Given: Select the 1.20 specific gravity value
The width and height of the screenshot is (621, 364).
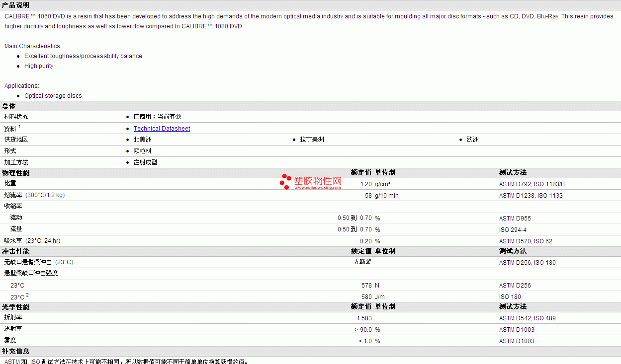Looking at the screenshot, I should click(366, 184).
